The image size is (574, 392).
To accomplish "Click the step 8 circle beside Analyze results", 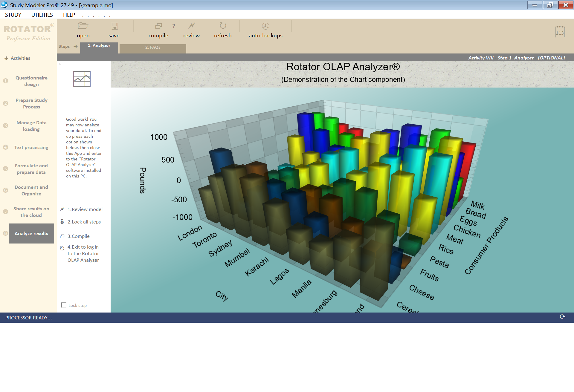I will coord(5,233).
